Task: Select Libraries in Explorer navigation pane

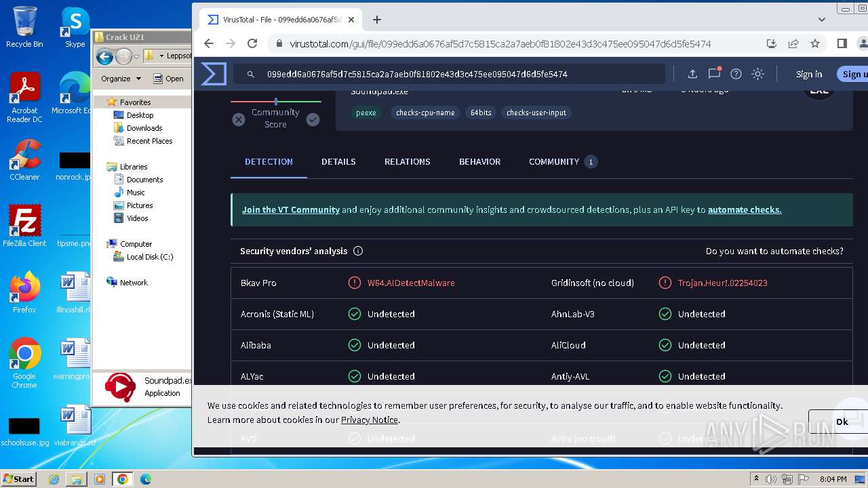Action: tap(134, 167)
